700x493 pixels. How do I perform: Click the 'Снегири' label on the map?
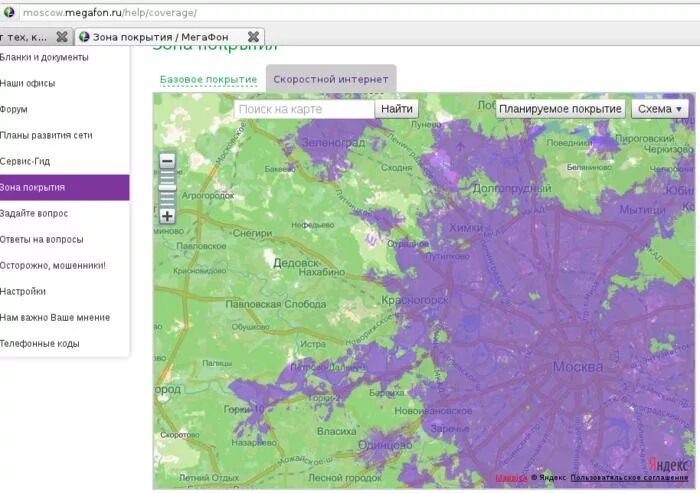(x=253, y=233)
